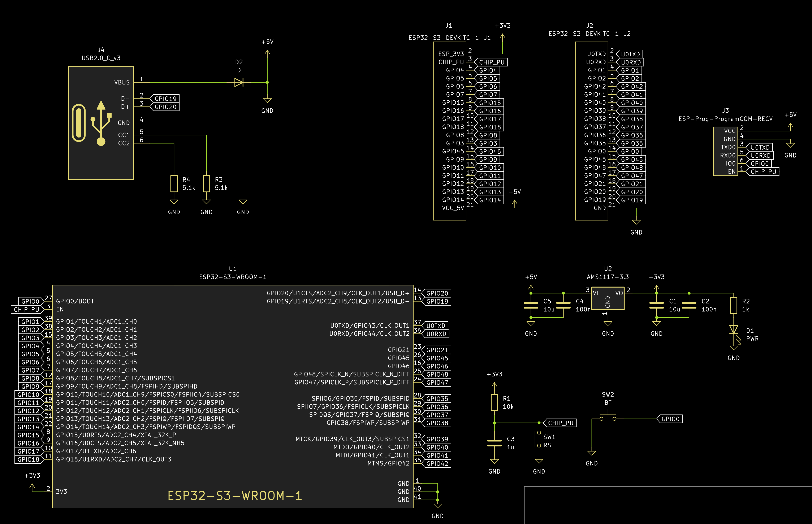Click the GPIO0 label beside switch SW2
The width and height of the screenshot is (812, 524).
click(670, 419)
